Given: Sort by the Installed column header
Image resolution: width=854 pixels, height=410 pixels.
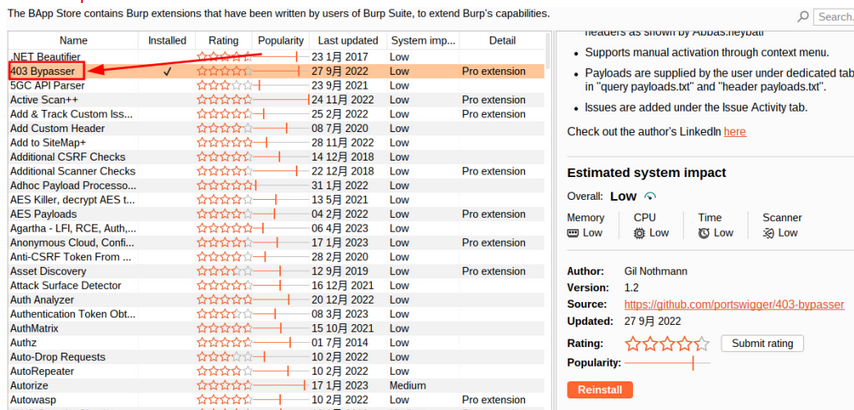Looking at the screenshot, I should [167, 41].
